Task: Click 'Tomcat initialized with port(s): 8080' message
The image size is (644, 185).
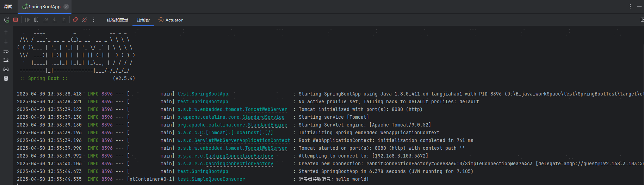Action: click(360, 110)
